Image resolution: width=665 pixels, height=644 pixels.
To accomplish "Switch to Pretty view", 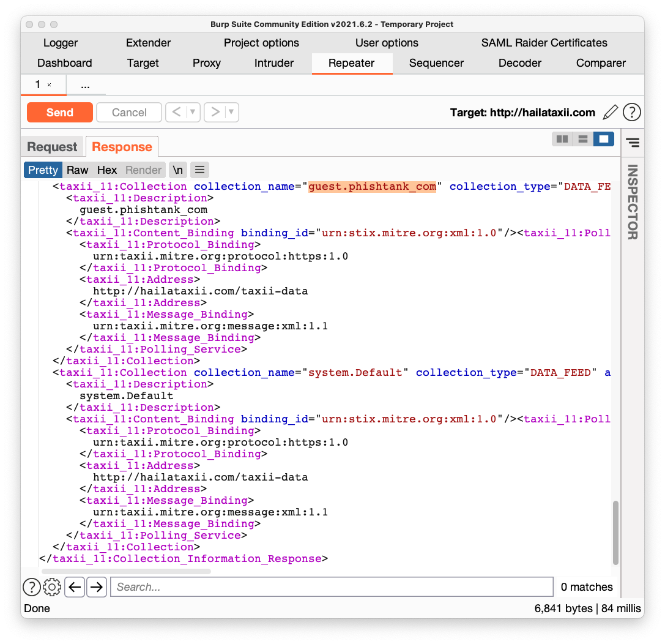I will click(43, 170).
